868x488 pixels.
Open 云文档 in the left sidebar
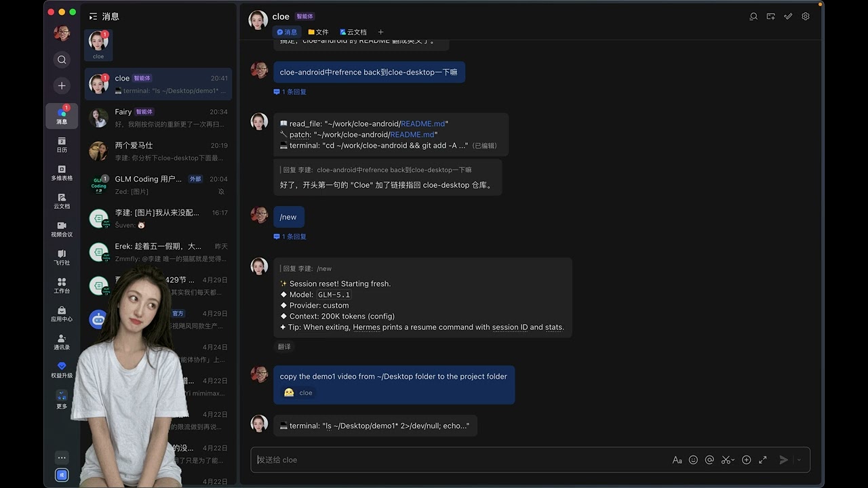pos(62,201)
